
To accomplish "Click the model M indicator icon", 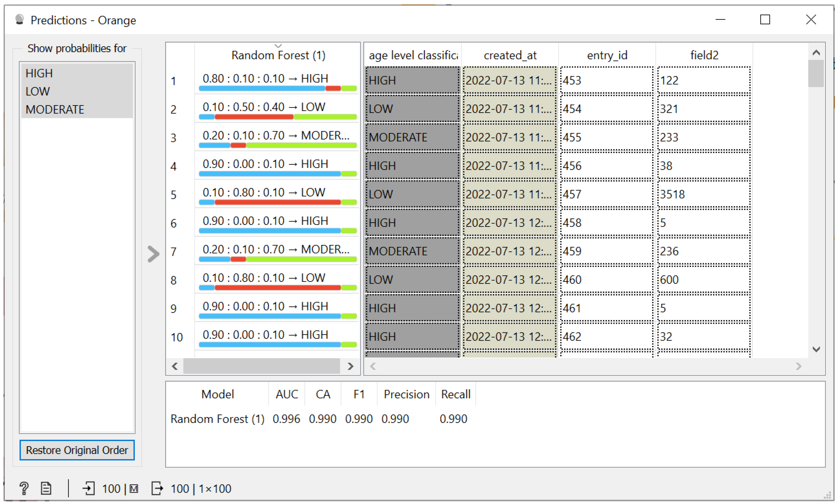I will point(134,489).
